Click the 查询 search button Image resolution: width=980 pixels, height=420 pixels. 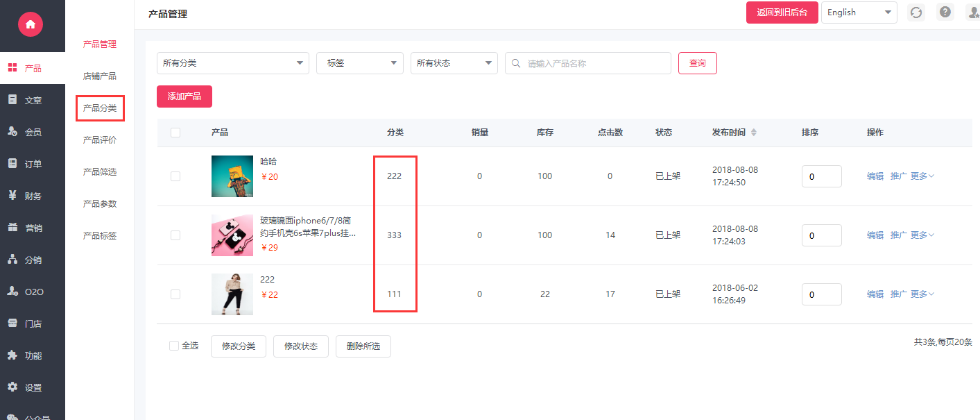[697, 63]
